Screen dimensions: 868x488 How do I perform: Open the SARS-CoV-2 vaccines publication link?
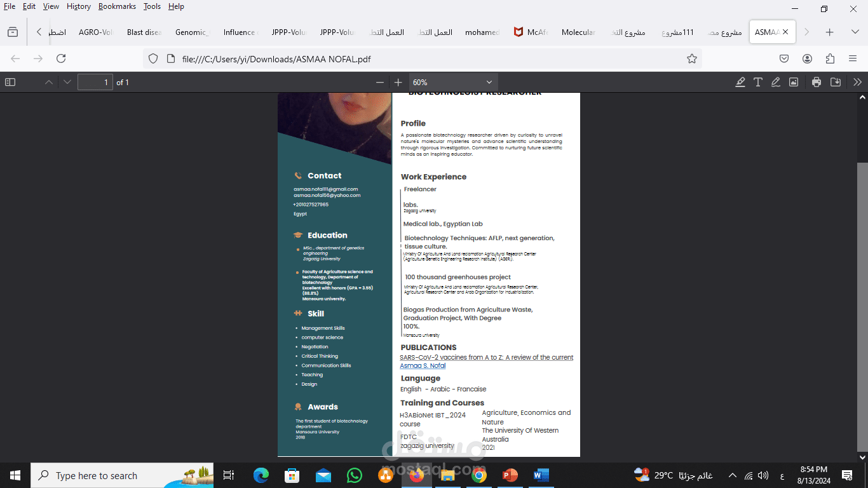[x=486, y=357]
